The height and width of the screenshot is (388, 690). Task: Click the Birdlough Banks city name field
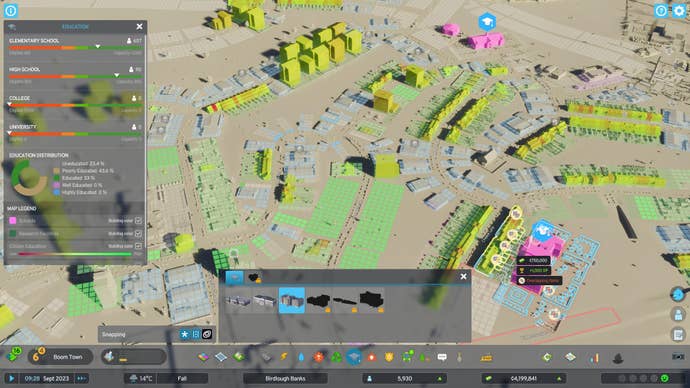(285, 378)
